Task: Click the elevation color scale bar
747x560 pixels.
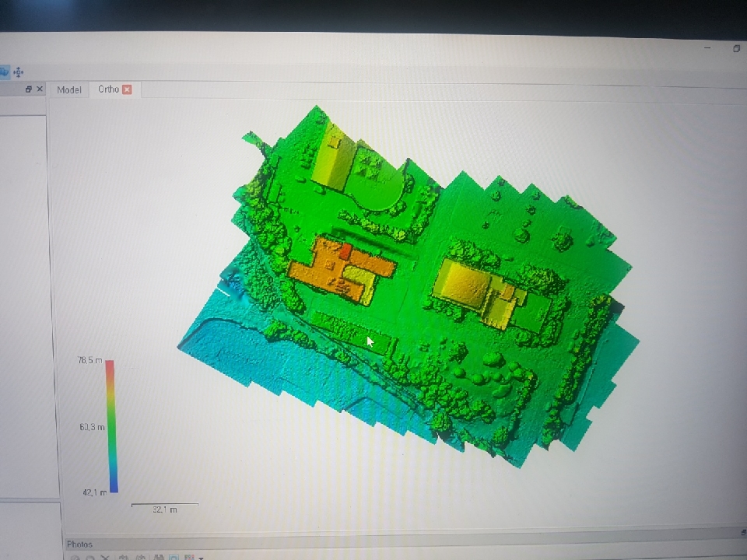Action: click(111, 426)
